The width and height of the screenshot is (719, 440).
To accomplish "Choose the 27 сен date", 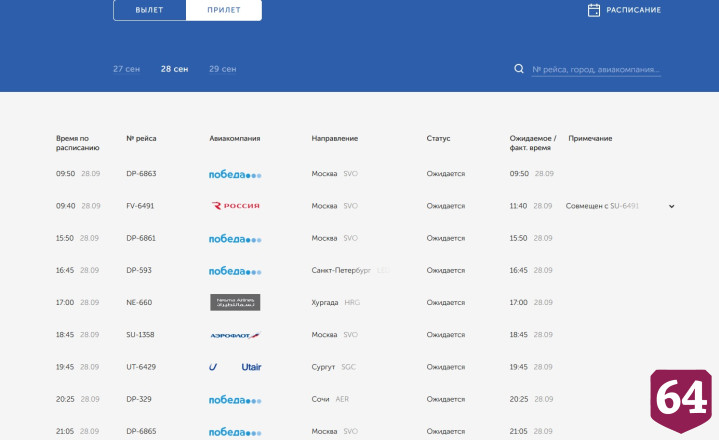I will click(x=127, y=69).
